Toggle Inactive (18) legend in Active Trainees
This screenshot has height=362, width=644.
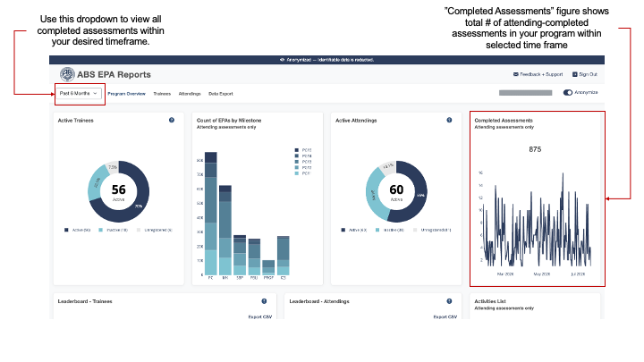point(114,231)
